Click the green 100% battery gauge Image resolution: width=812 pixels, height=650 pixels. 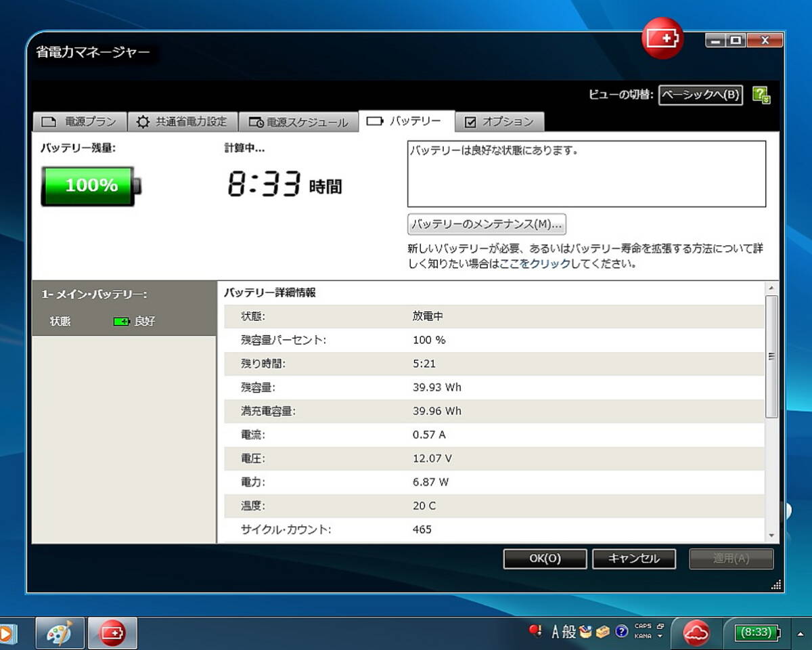91,186
